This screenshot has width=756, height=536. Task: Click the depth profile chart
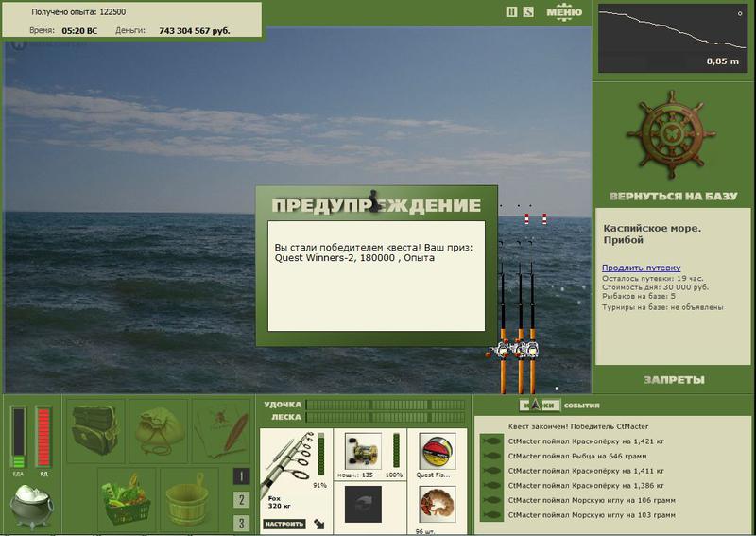[673, 38]
